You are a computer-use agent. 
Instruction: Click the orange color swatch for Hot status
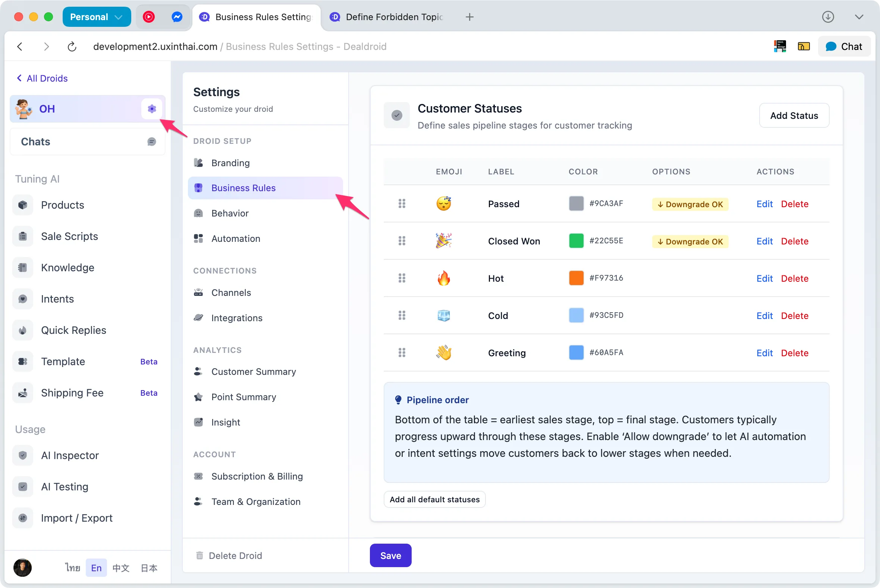(576, 278)
